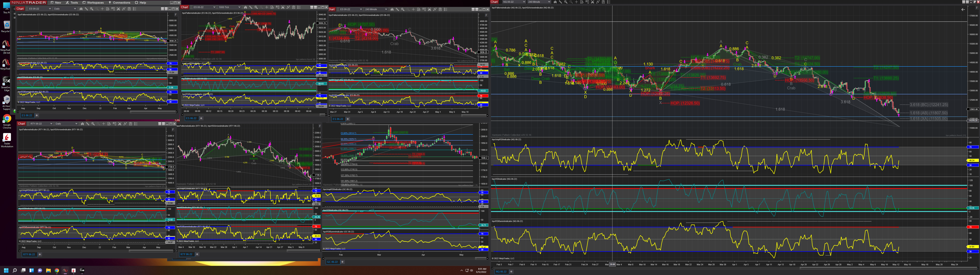Click zoom in magnifier on NQ chart toolbar
The width and height of the screenshot is (980, 275).
pos(566,2)
